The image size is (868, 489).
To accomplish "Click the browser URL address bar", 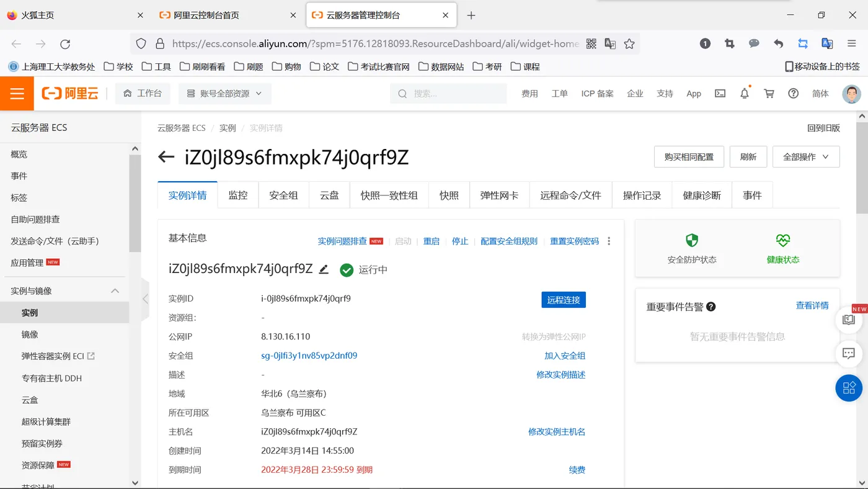I will (x=375, y=43).
